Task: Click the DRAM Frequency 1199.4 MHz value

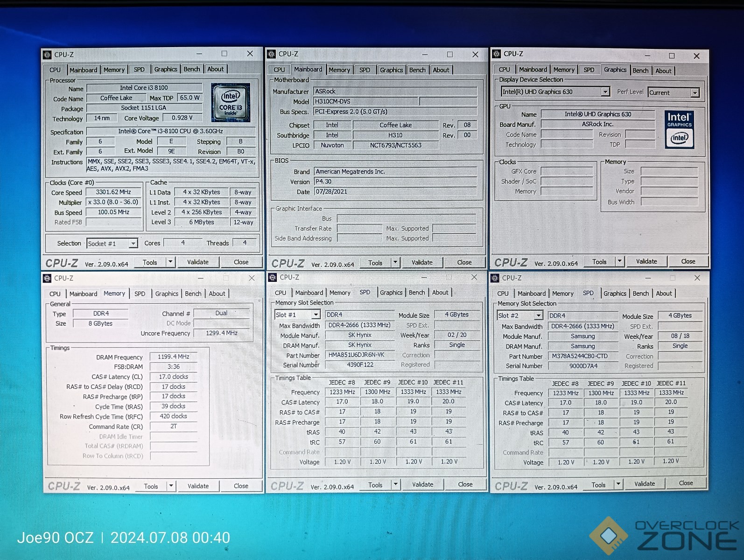Action: [x=174, y=357]
